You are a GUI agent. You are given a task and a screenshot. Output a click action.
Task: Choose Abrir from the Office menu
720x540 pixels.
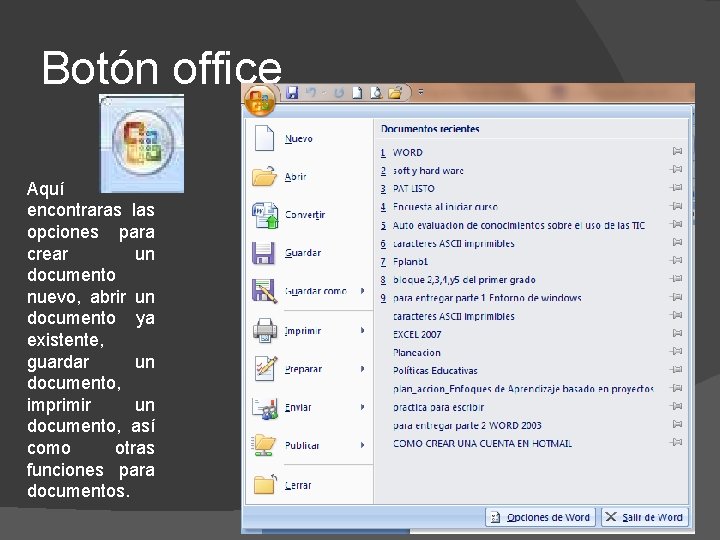click(x=295, y=177)
